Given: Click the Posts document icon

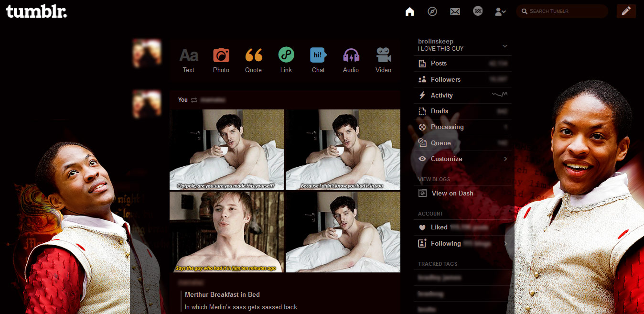Looking at the screenshot, I should click(x=422, y=63).
